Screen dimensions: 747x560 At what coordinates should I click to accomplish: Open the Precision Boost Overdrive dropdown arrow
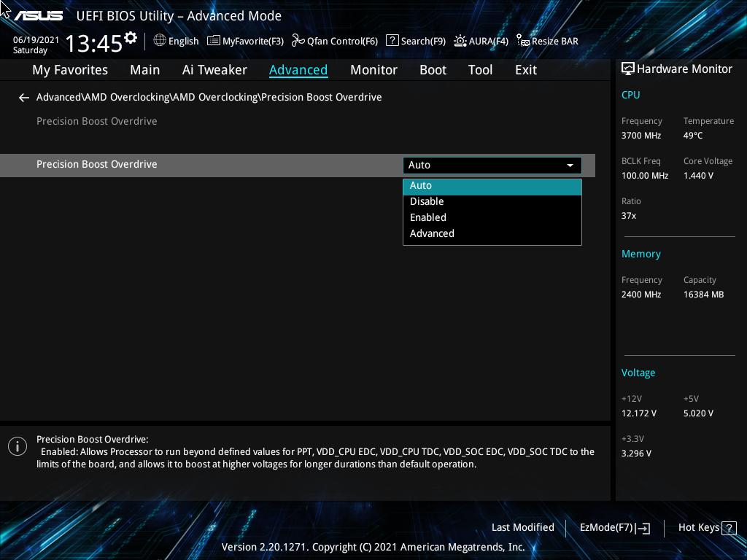click(x=570, y=165)
